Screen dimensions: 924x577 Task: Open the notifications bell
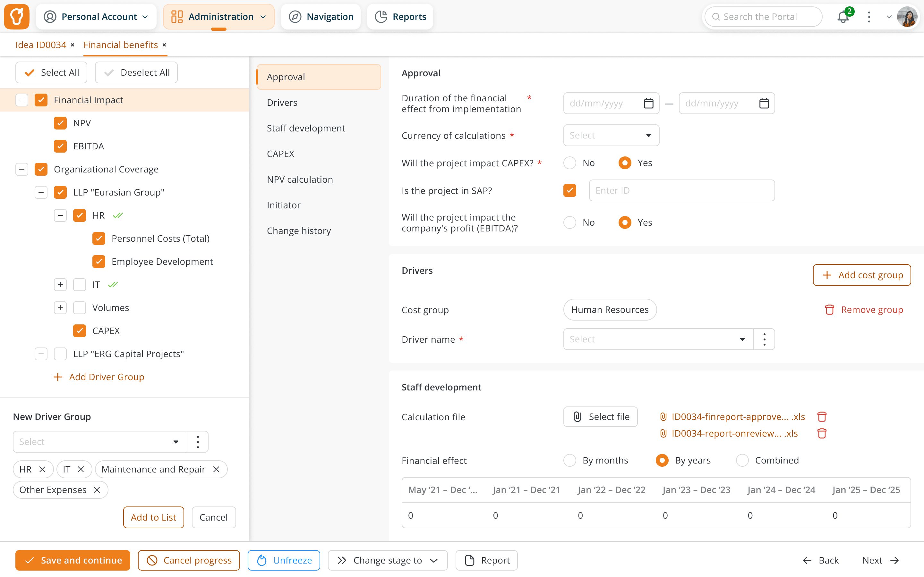tap(843, 17)
